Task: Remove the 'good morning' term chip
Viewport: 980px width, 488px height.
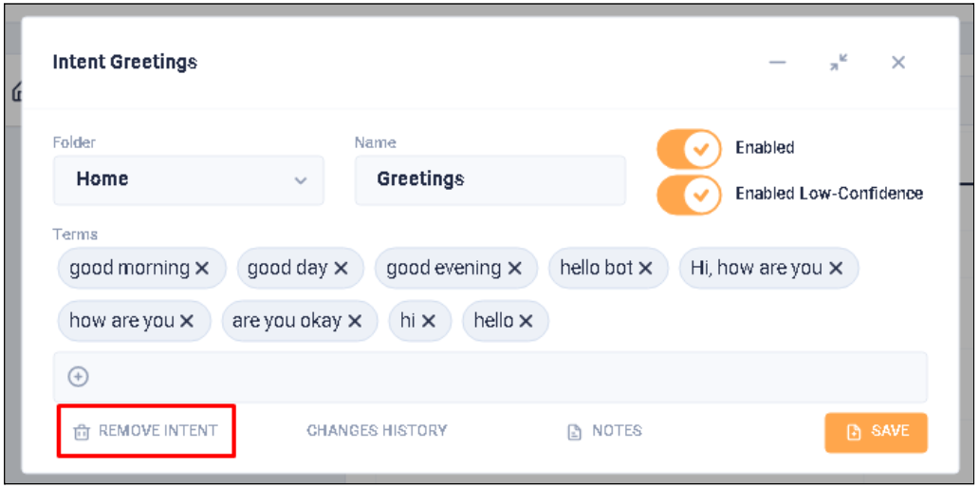Action: (x=202, y=269)
